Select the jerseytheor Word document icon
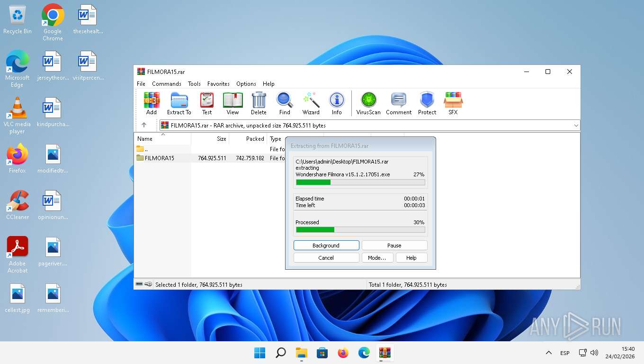The height and width of the screenshot is (364, 644). point(53,66)
